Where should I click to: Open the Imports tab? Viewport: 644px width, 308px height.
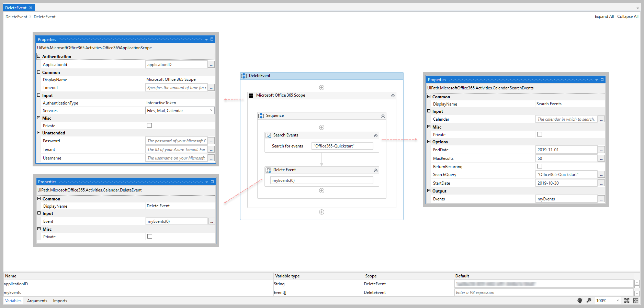(x=60, y=301)
